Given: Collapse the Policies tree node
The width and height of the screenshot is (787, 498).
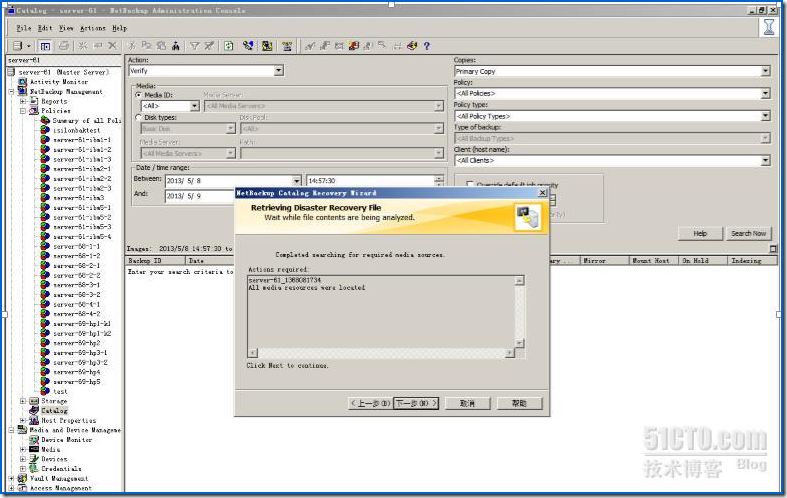Looking at the screenshot, I should point(23,111).
